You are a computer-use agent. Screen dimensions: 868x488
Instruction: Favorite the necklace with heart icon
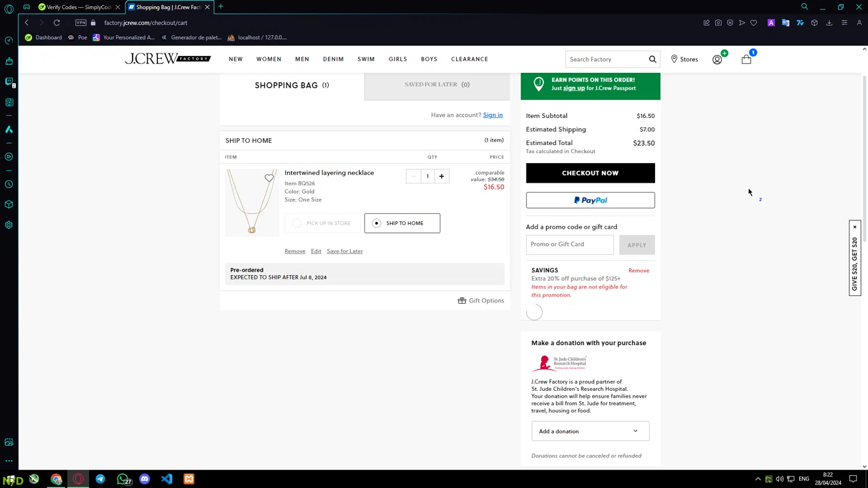coord(269,178)
